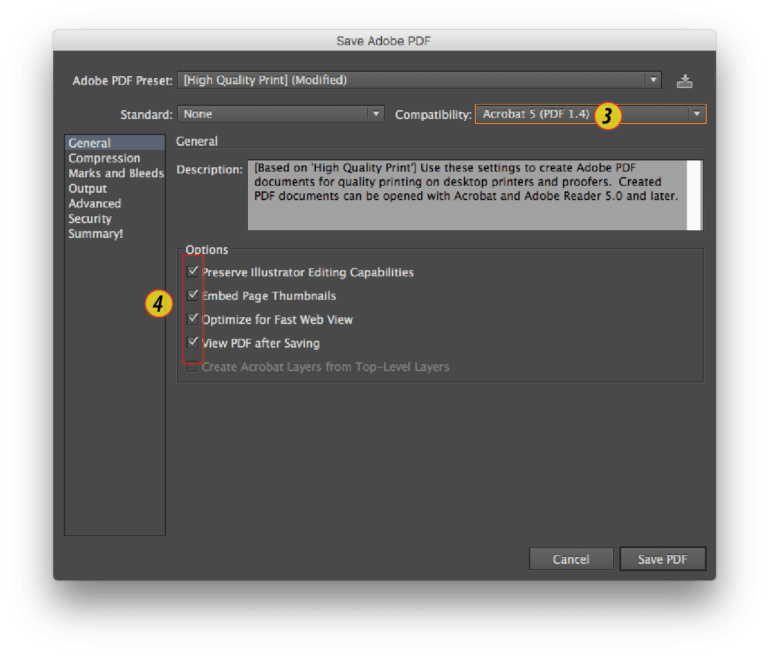Click the Save Adobe PDF title bar
768x656 pixels.
pos(384,41)
